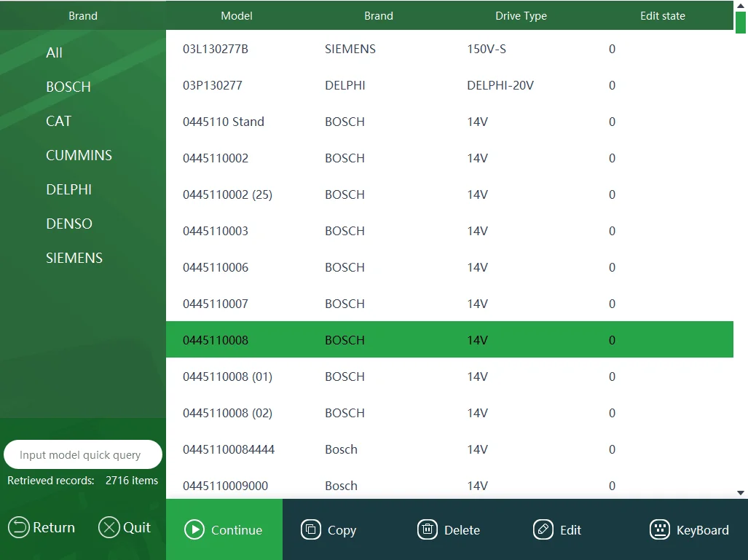The width and height of the screenshot is (748, 560).
Task: Show All brands in sidebar
Action: (x=54, y=52)
